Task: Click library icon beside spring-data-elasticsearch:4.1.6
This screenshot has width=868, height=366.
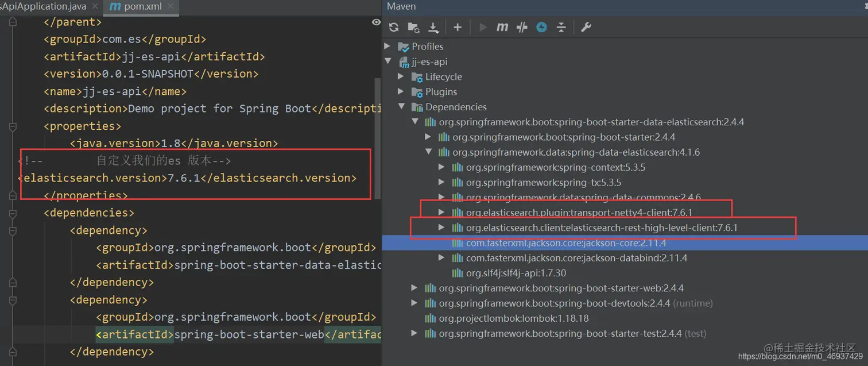Action: (444, 152)
